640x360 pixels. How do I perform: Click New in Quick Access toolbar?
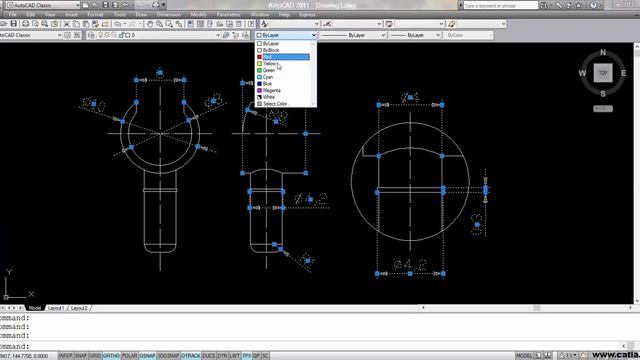[85, 5]
